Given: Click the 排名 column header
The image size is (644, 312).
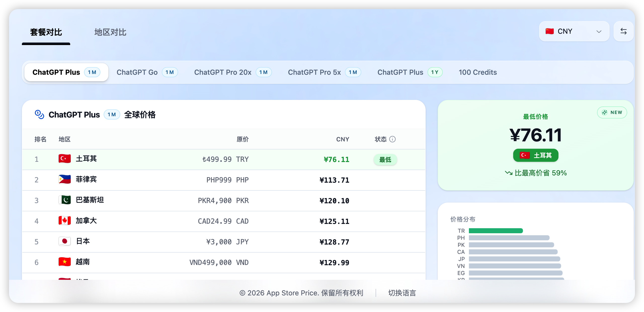Looking at the screenshot, I should [40, 139].
